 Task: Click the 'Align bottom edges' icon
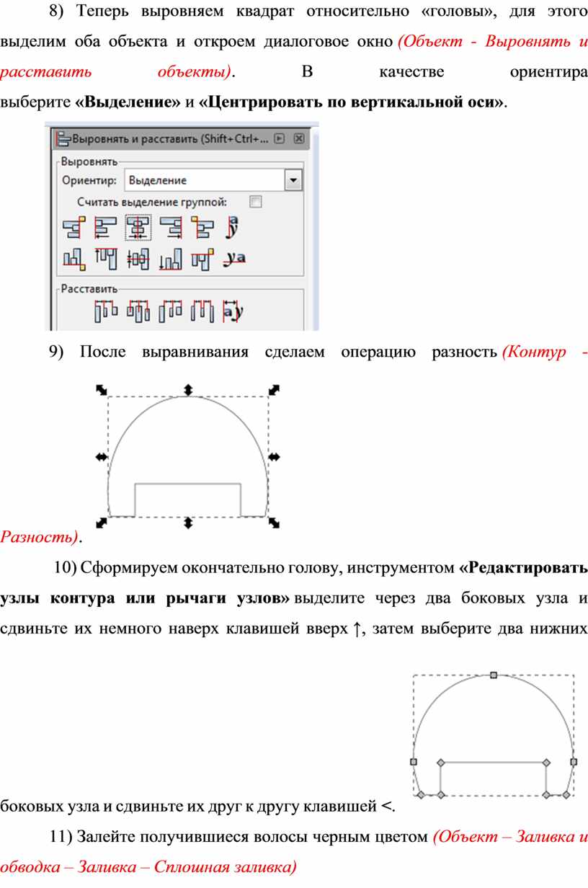click(x=171, y=259)
